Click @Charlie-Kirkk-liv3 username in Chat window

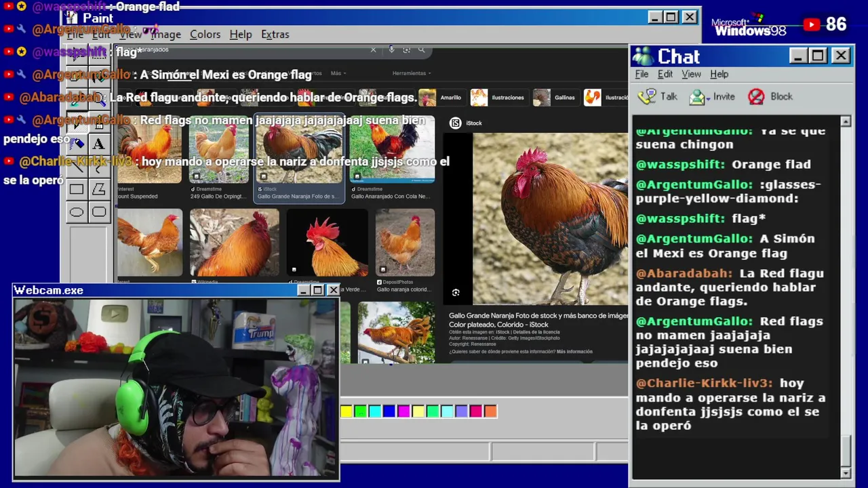tap(704, 384)
